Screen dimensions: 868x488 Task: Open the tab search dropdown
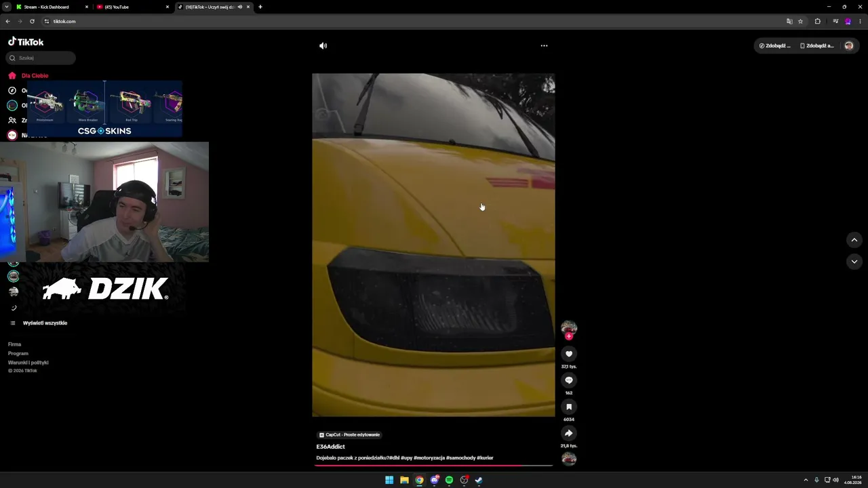click(6, 7)
